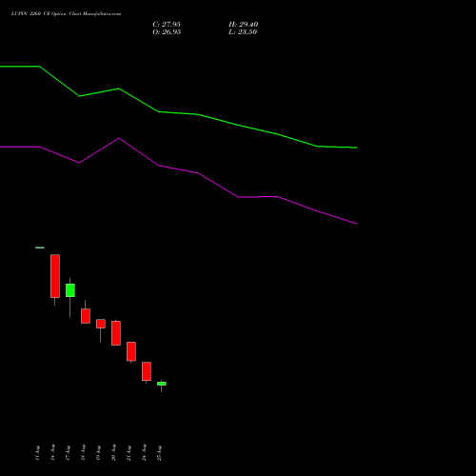This screenshot has width=476, height=476.
Task: Click the small green candle for 25 Aug
Action: coord(162,384)
